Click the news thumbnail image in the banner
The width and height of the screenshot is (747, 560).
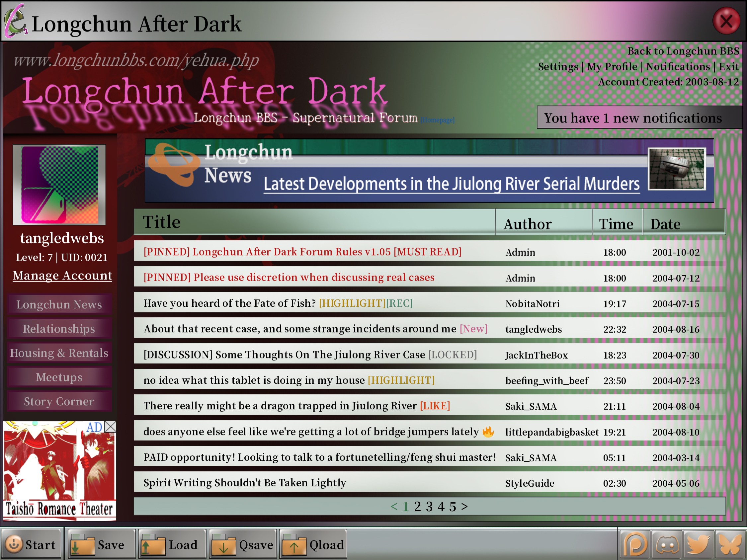pyautogui.click(x=676, y=168)
